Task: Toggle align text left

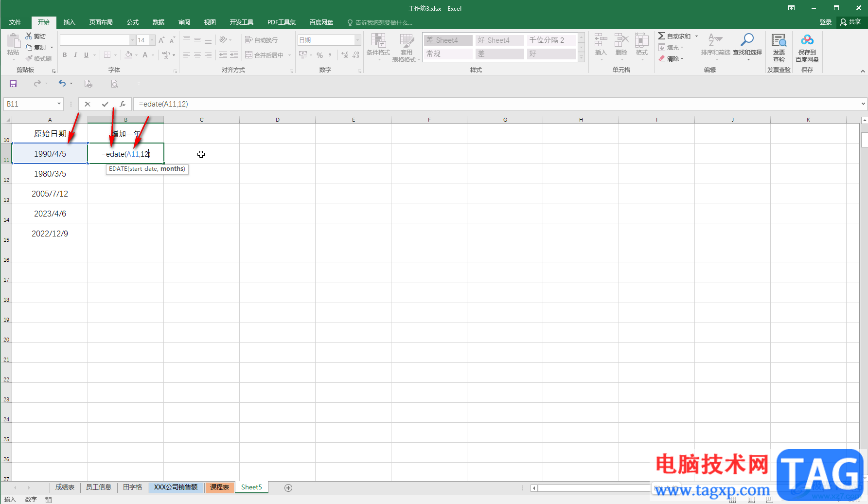Action: point(187,55)
